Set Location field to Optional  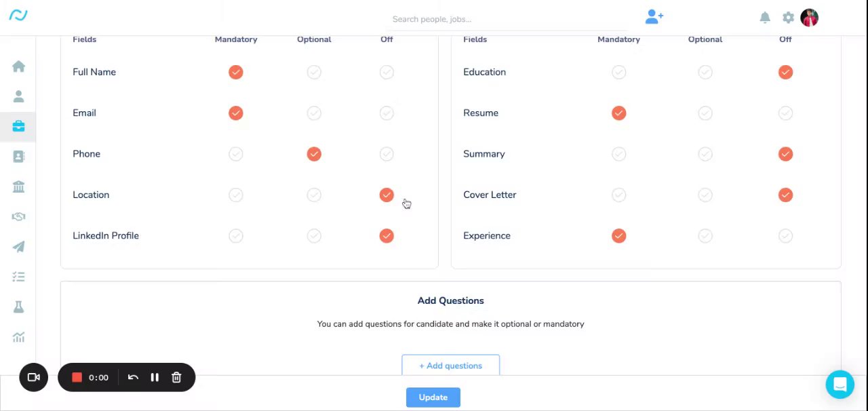pyautogui.click(x=314, y=195)
